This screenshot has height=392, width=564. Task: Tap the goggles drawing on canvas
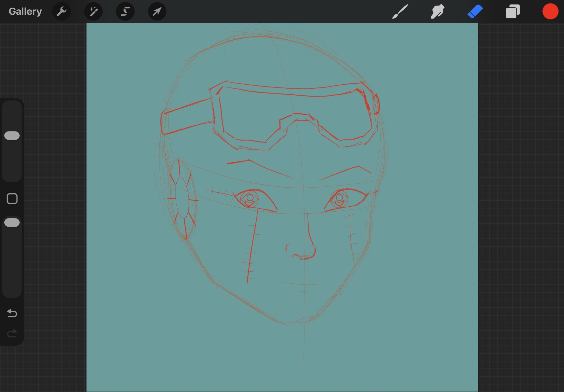click(x=270, y=115)
